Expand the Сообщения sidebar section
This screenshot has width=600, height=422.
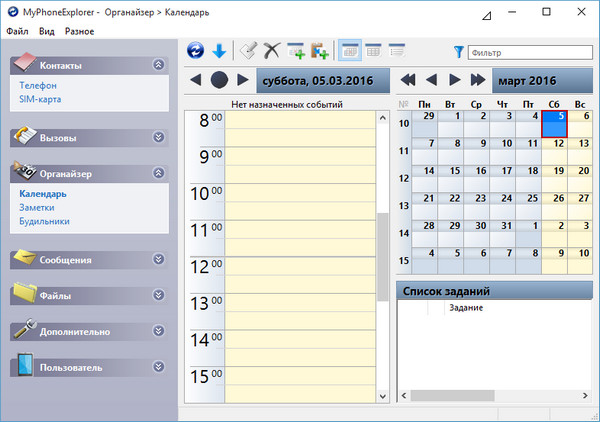click(158, 259)
